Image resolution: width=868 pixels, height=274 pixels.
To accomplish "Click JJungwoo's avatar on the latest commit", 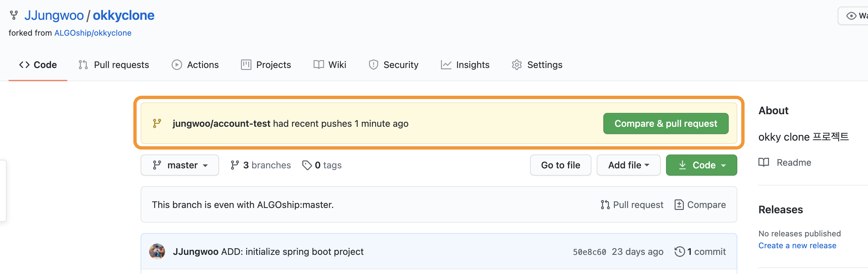I will point(157,252).
